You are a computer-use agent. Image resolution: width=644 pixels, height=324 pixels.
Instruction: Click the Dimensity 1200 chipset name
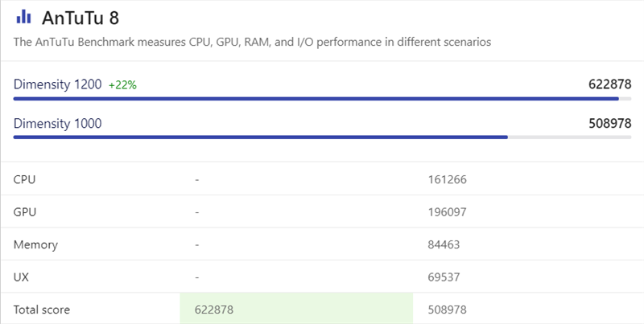pyautogui.click(x=58, y=84)
